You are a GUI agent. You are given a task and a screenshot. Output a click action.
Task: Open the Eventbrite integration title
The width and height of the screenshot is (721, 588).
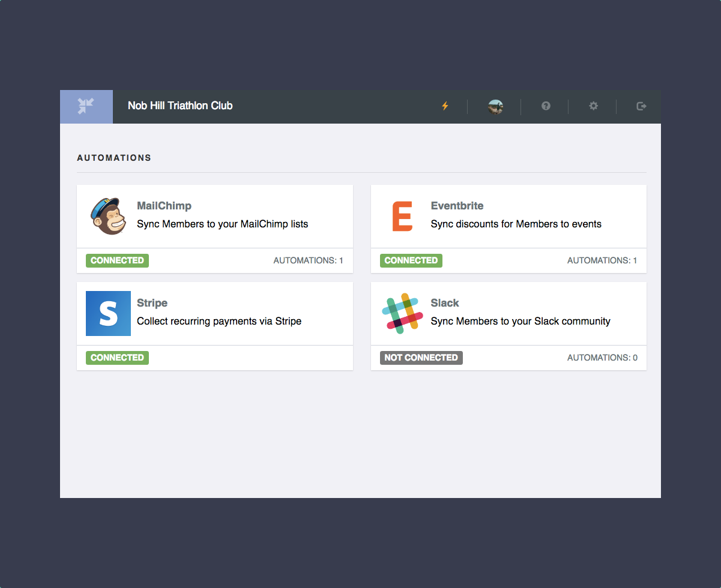[x=457, y=206]
